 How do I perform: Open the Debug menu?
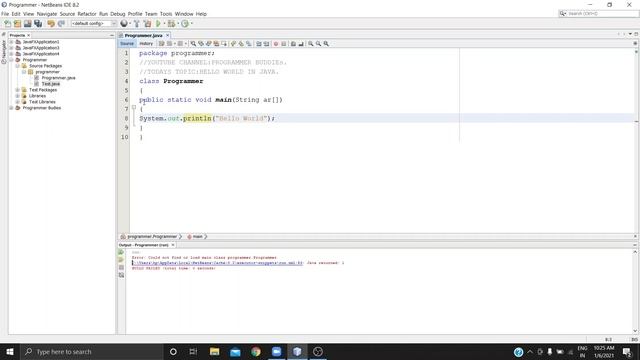point(118,14)
